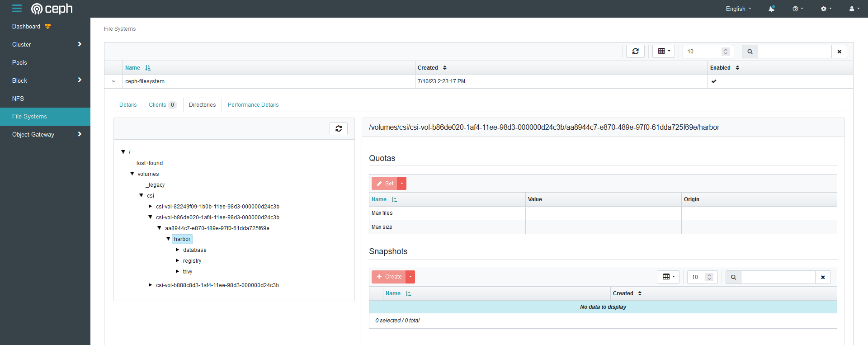The image size is (868, 345).
Task: Select the Max size quota row
Action: 603,227
